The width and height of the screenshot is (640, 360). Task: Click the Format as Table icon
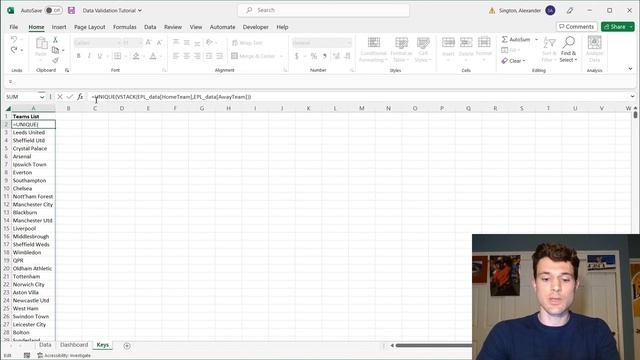click(x=401, y=43)
